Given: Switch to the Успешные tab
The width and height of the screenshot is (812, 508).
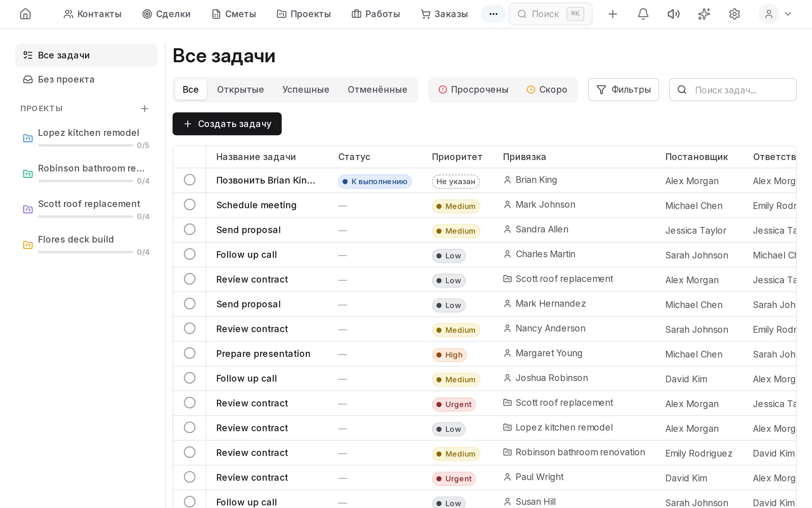Looking at the screenshot, I should coord(306,90).
